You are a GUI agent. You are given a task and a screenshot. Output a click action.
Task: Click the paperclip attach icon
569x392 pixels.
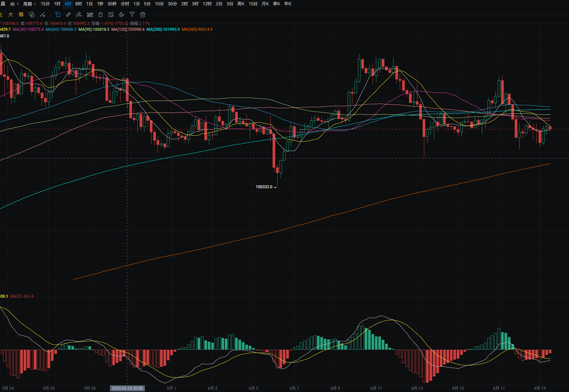(x=122, y=15)
